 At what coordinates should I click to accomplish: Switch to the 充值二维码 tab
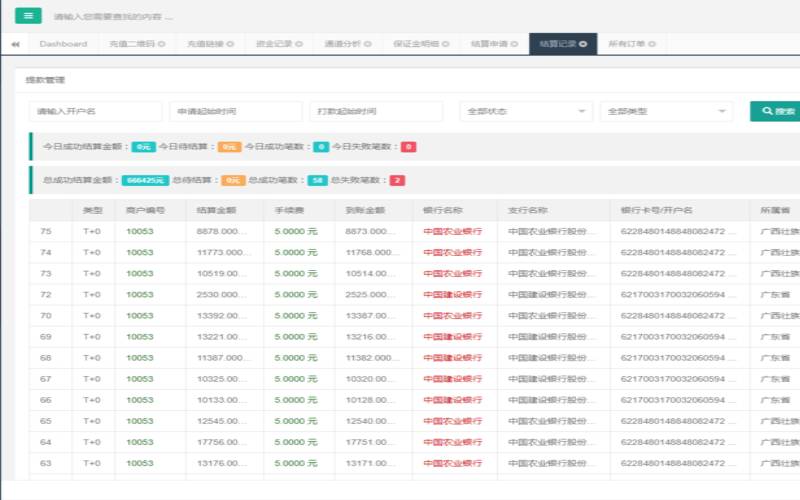tap(132, 44)
